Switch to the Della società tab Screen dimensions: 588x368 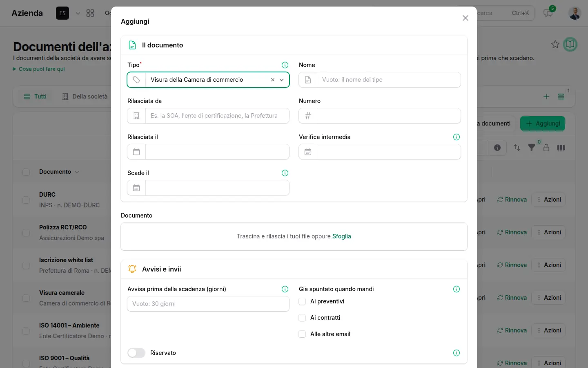coord(85,96)
